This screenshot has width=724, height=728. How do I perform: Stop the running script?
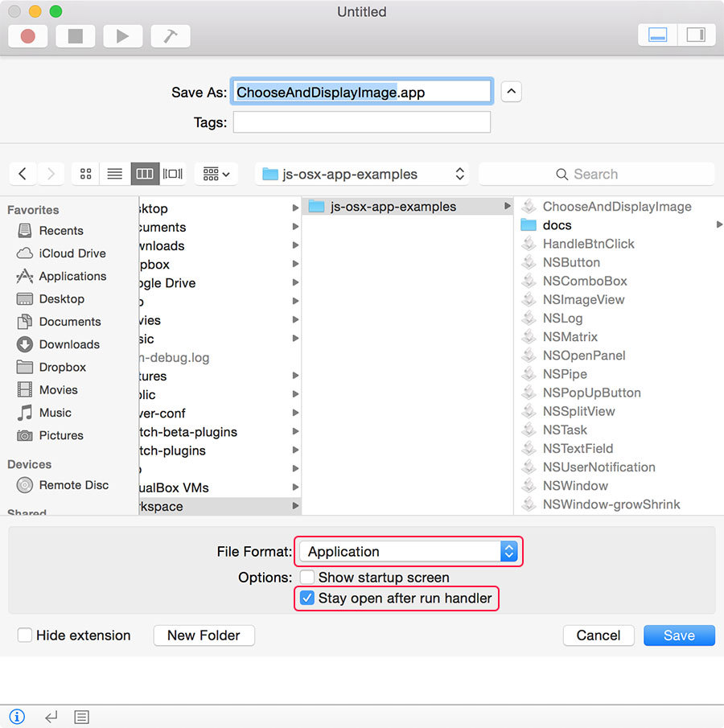[75, 35]
